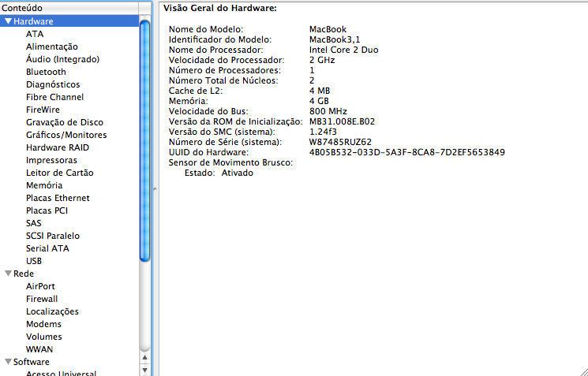
Task: Select FireWire item
Action: (x=43, y=110)
